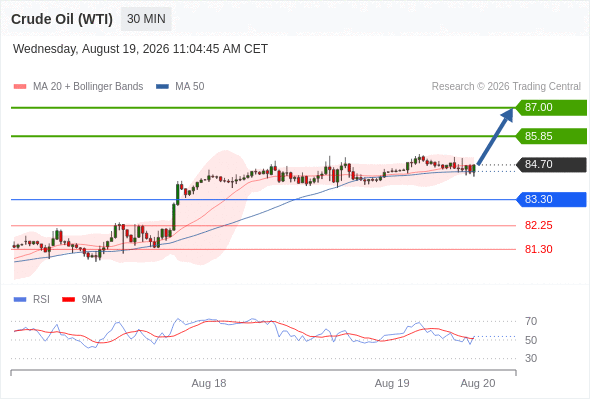Click the 81.30 red support value
Image resolution: width=590 pixels, height=400 pixels.
pos(538,249)
